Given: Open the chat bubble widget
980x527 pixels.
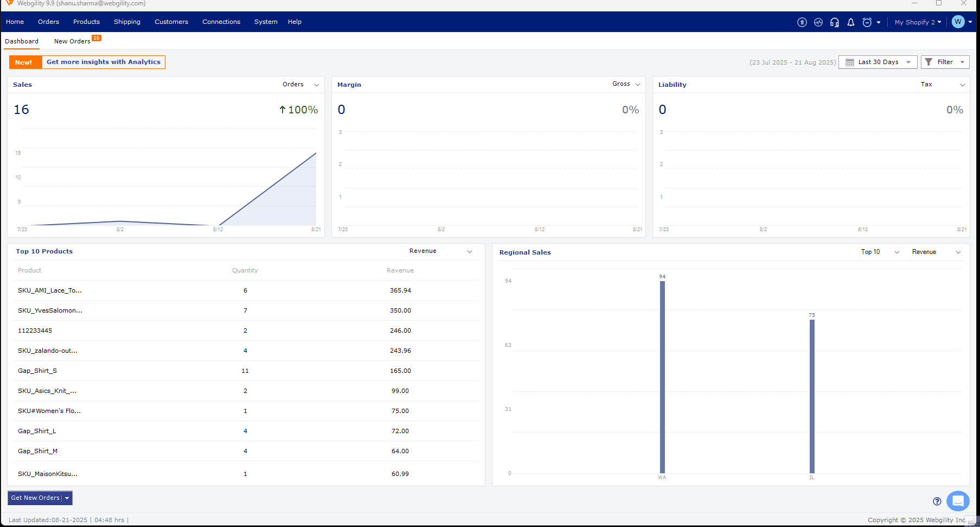Looking at the screenshot, I should tap(957, 500).
